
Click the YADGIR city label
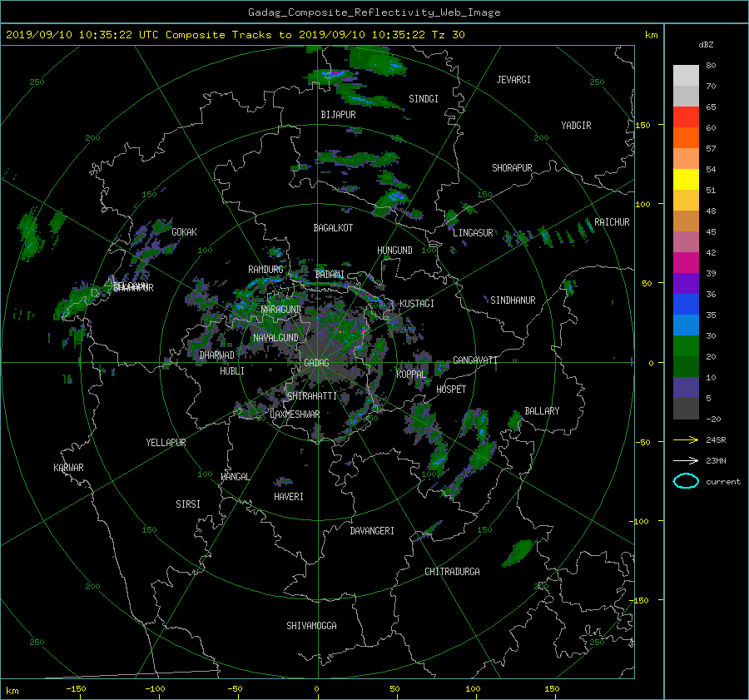(x=576, y=126)
